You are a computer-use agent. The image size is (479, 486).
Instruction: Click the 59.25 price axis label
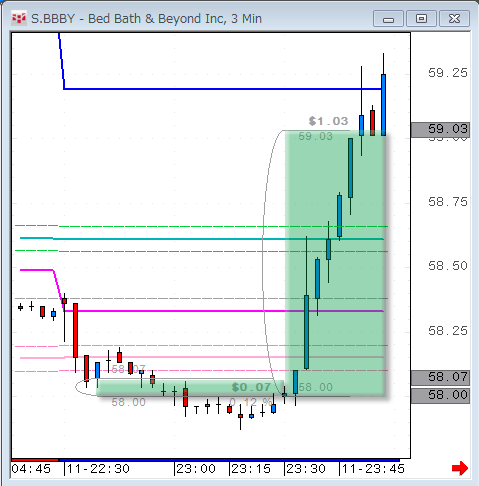(x=448, y=73)
